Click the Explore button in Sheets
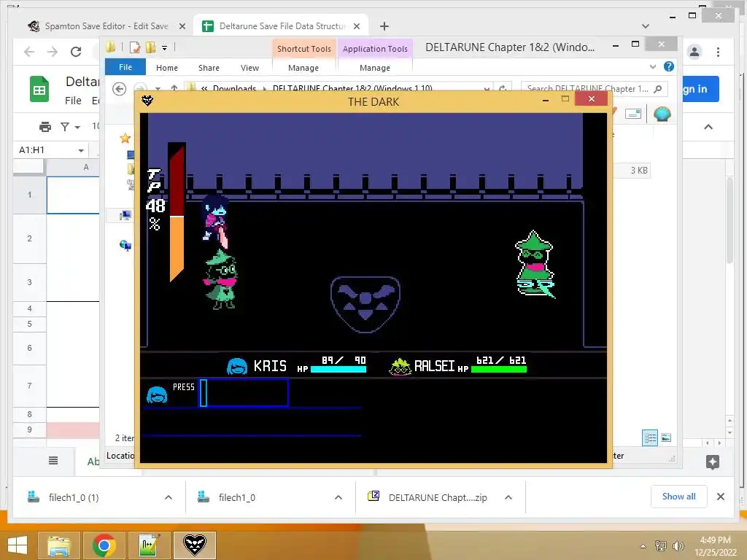The width and height of the screenshot is (747, 560). [x=713, y=462]
